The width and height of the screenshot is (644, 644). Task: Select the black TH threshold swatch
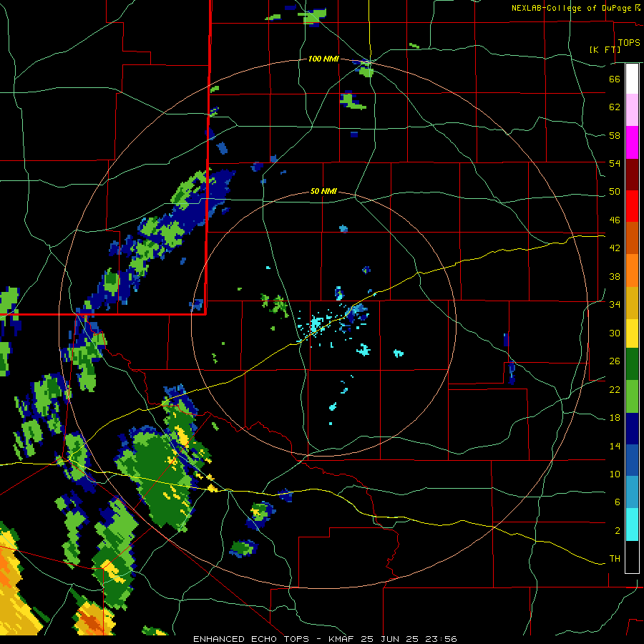pyautogui.click(x=632, y=557)
